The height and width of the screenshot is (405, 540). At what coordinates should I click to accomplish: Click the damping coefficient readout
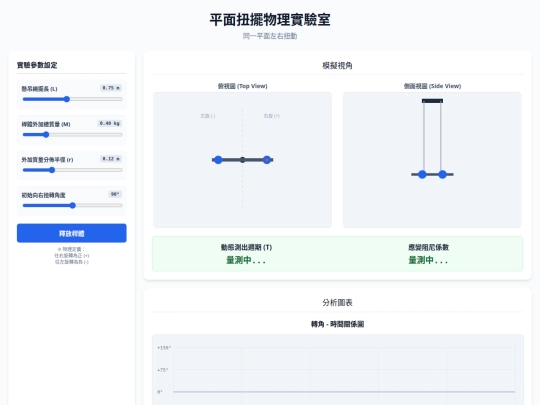pos(428,260)
